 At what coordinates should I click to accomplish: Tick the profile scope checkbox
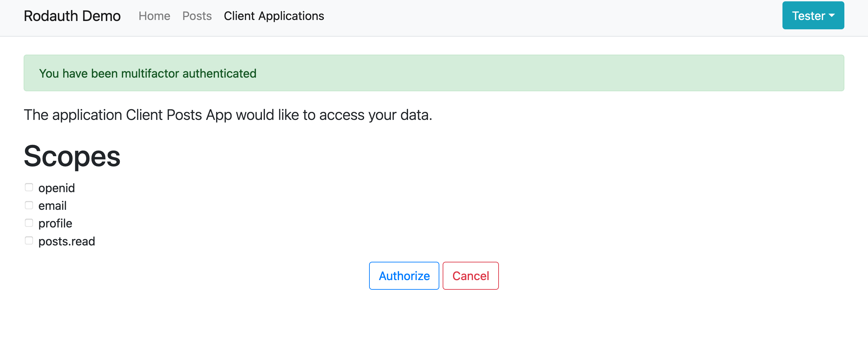tap(29, 223)
